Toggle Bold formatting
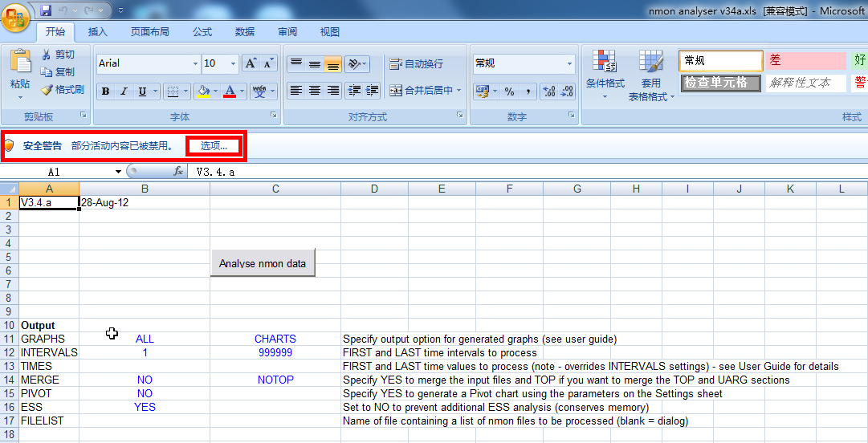 [x=106, y=91]
